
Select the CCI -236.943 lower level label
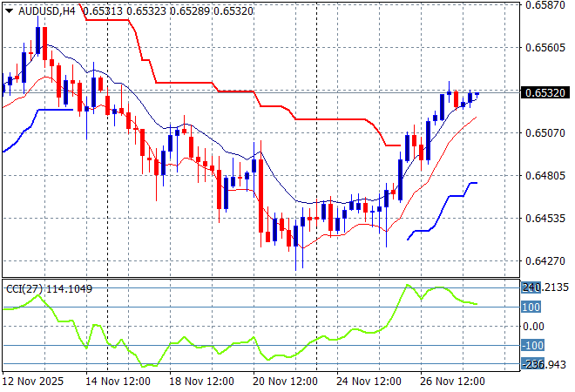click(x=544, y=364)
